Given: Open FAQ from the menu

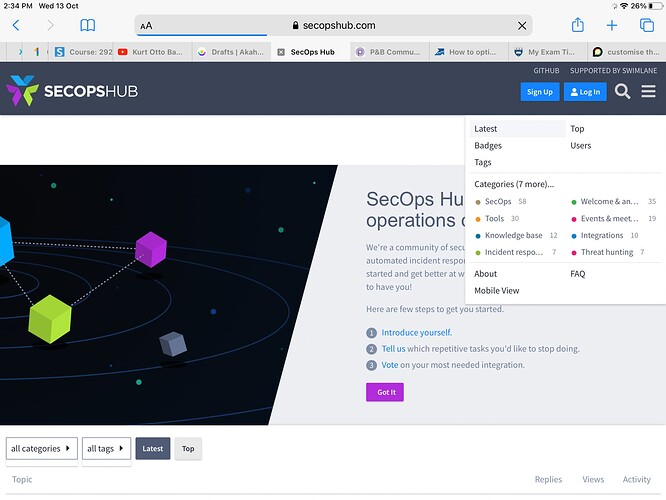Looking at the screenshot, I should pyautogui.click(x=577, y=274).
